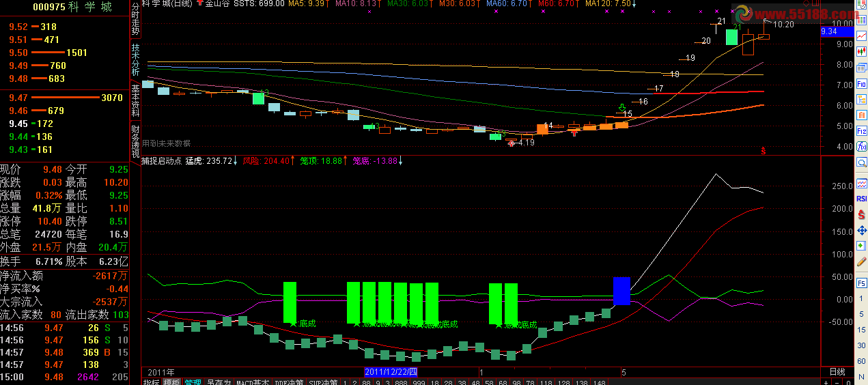
Task: Click the MA5: 9.39 label in chart header
Action: pyautogui.click(x=305, y=3)
